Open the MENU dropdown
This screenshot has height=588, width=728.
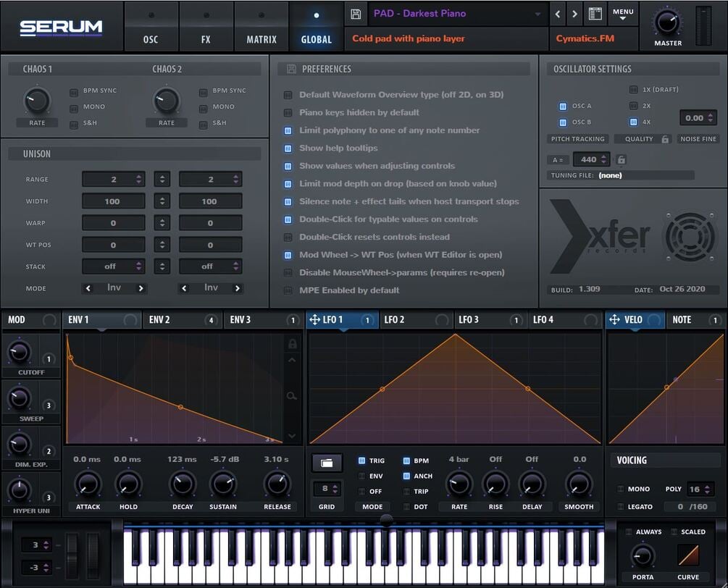point(623,14)
